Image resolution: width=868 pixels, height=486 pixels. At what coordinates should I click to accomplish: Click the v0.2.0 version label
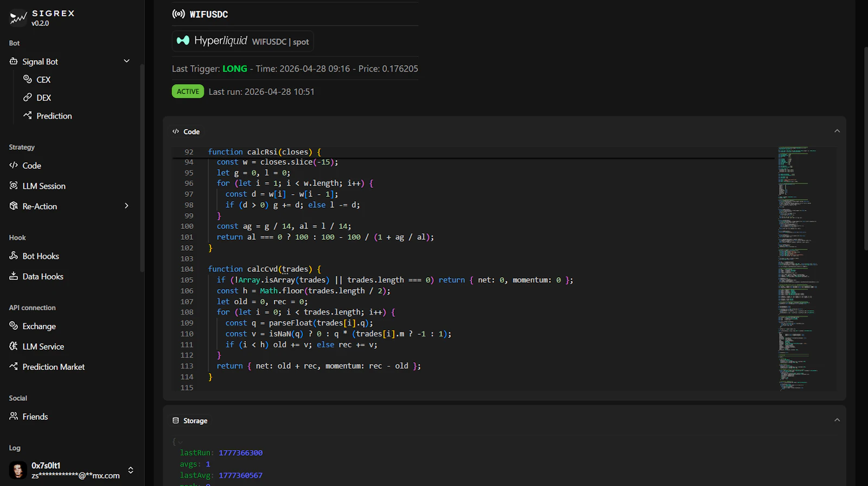coord(40,23)
